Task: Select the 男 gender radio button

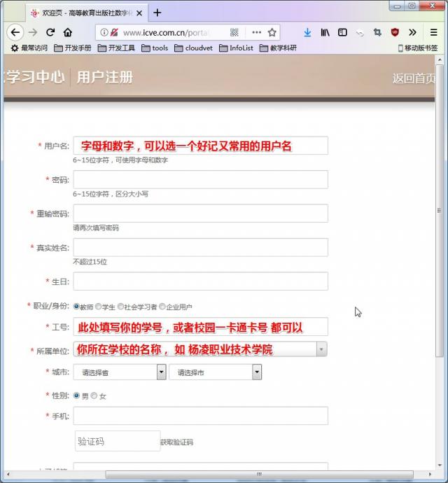Action: pos(76,395)
